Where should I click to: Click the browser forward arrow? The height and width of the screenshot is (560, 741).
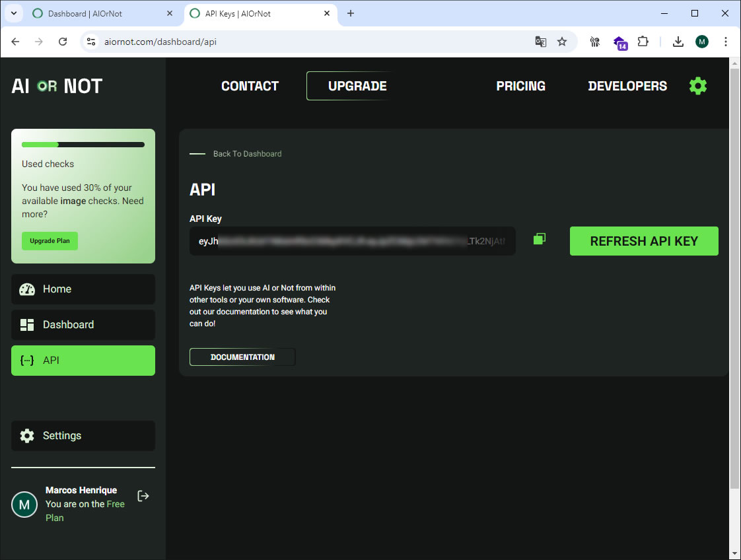[39, 42]
